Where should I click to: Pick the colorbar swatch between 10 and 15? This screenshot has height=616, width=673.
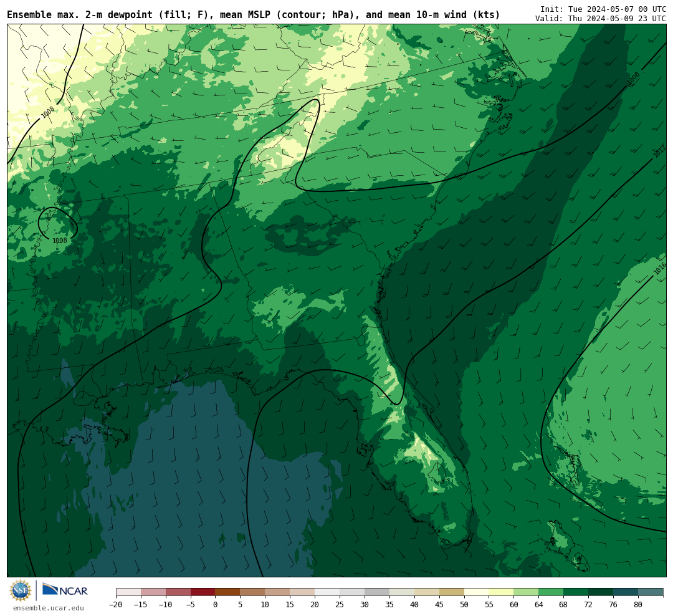tap(277, 592)
